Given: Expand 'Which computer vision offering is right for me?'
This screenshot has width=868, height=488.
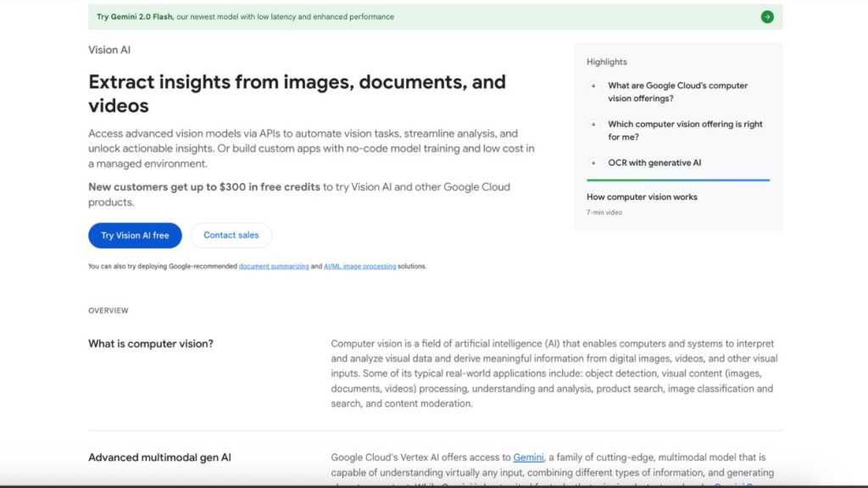Looking at the screenshot, I should coord(685,130).
